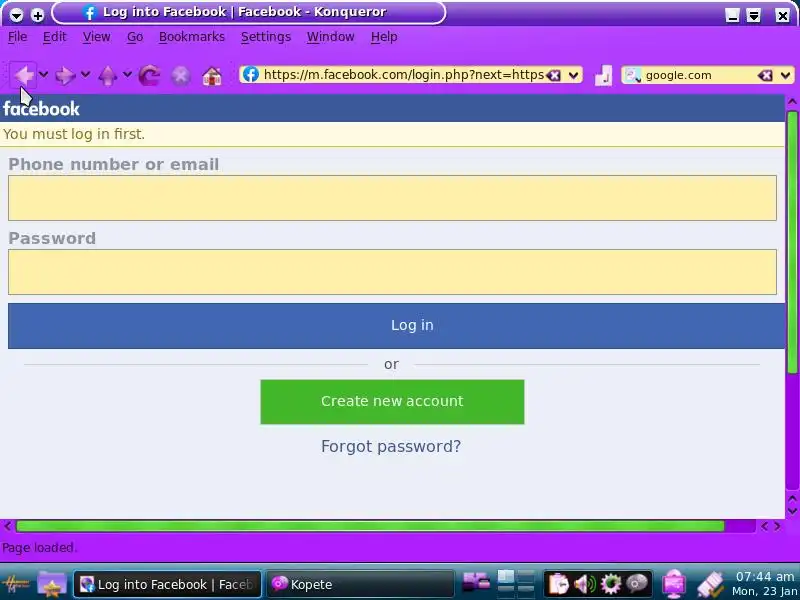Screen dimensions: 800x600
Task: Go forward with the Forward arrow
Action: (x=65, y=76)
